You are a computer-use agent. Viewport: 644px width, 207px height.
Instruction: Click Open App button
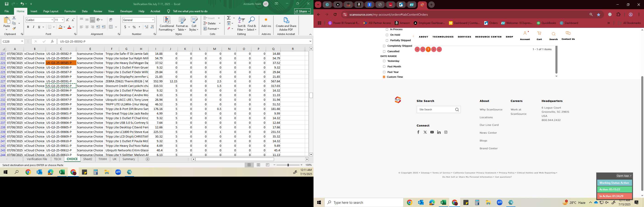coord(624,176)
